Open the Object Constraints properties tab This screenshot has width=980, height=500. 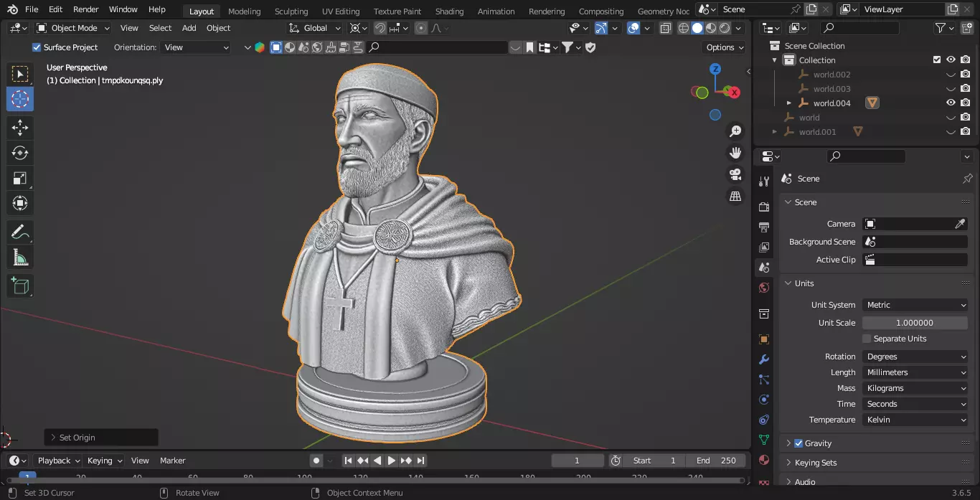pos(764,420)
